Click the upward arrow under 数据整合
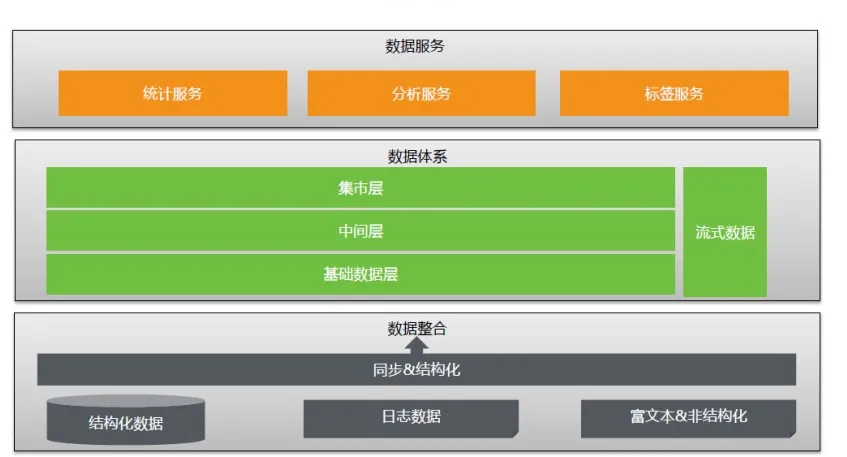This screenshot has width=847, height=457. 416,346
